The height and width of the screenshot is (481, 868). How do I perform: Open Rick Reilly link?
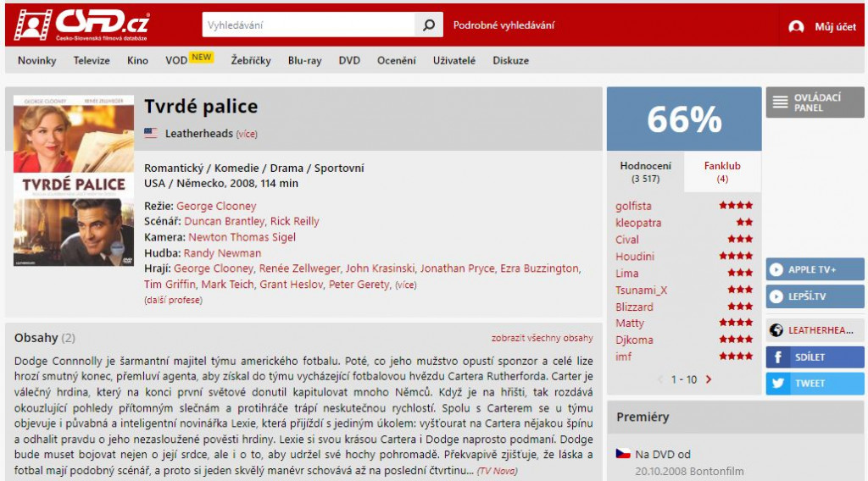tap(294, 221)
